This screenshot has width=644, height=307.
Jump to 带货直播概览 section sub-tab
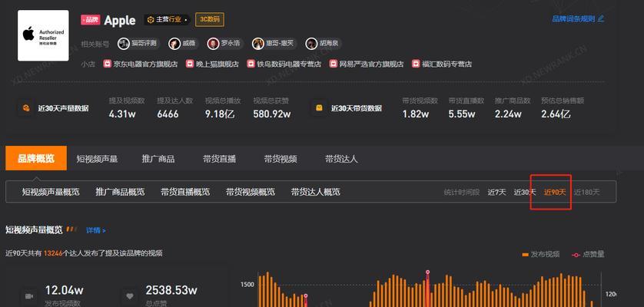point(185,192)
